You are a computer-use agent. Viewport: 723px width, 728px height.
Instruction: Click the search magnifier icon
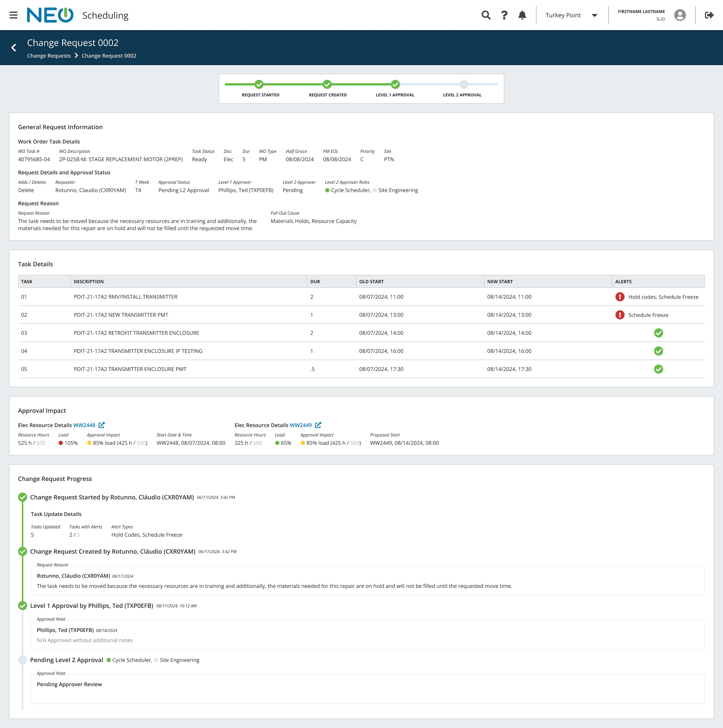[x=486, y=15]
